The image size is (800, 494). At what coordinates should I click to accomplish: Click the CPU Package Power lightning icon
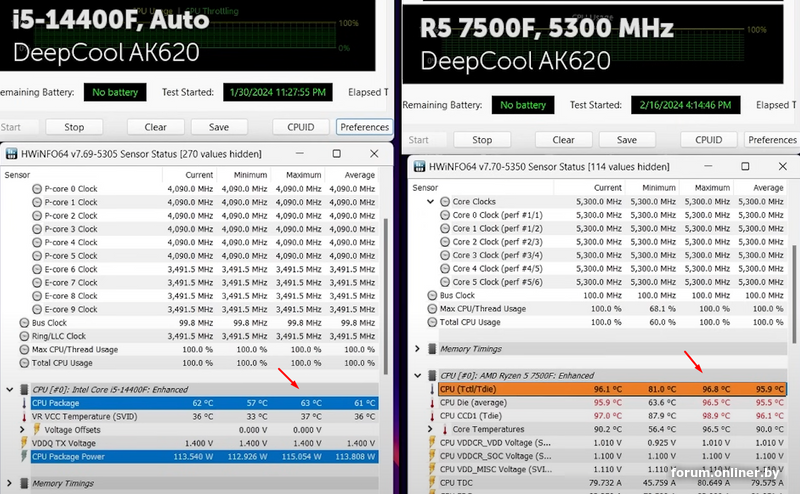[24, 456]
